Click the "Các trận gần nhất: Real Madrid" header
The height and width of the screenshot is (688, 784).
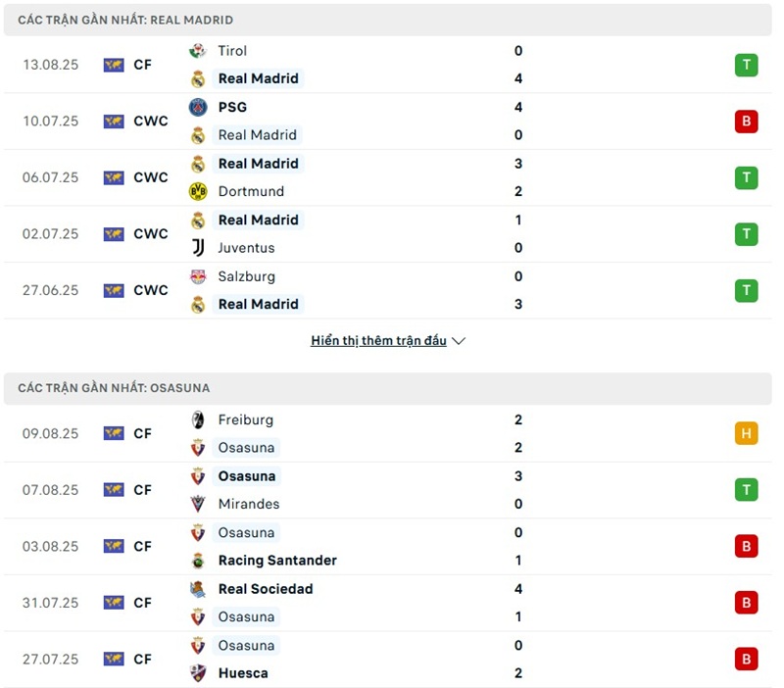[125, 20]
